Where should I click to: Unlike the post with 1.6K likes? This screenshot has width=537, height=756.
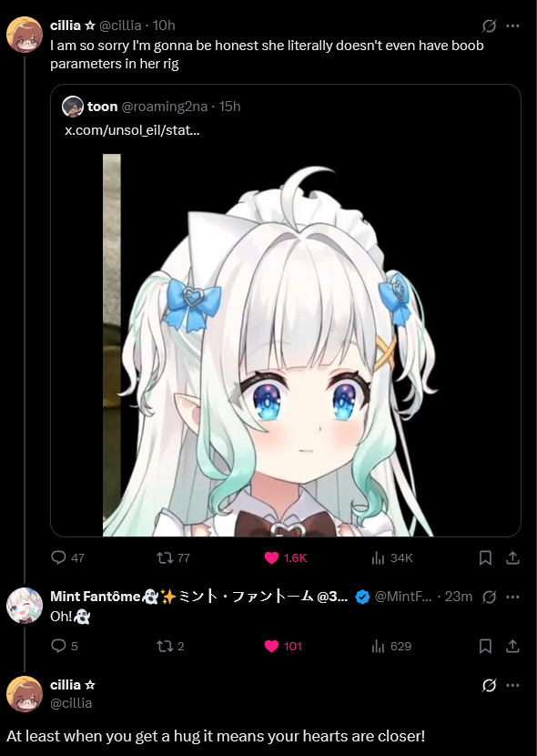pyautogui.click(x=286, y=557)
